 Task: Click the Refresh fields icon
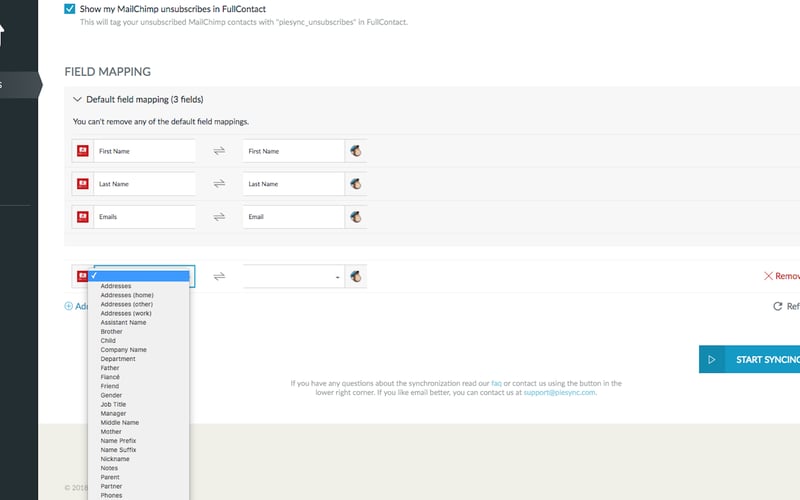[778, 306]
